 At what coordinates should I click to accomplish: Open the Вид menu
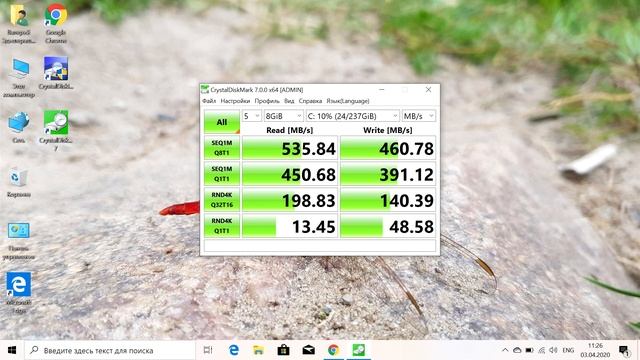pyautogui.click(x=289, y=101)
